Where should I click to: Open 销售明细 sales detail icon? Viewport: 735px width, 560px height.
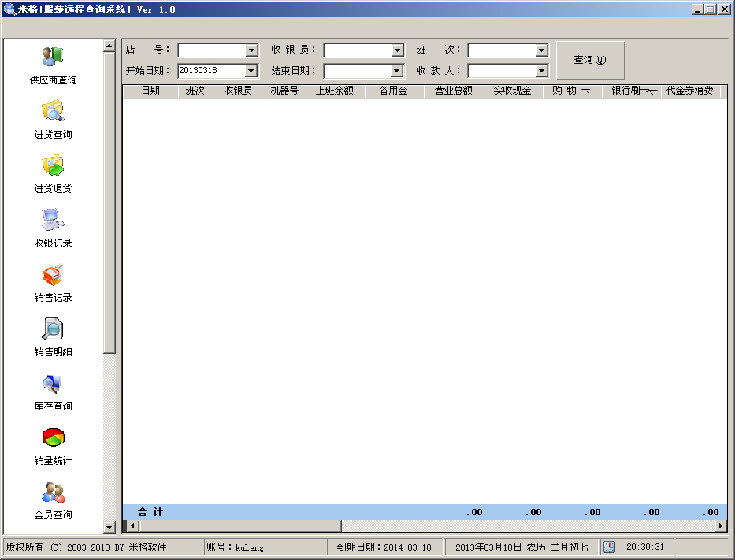(x=53, y=328)
